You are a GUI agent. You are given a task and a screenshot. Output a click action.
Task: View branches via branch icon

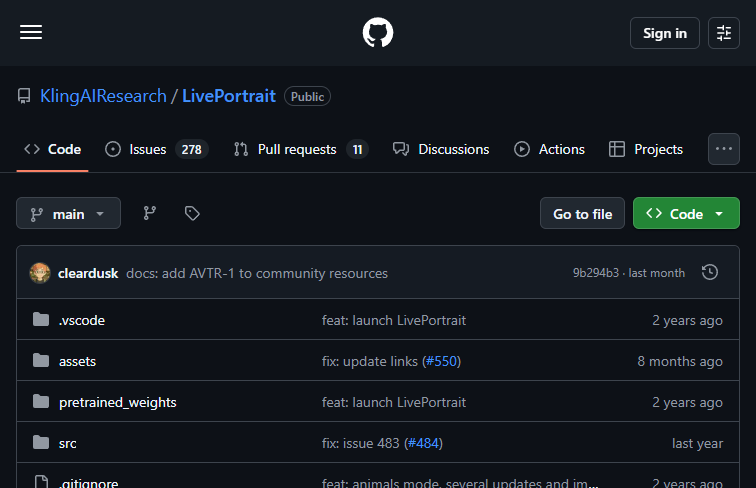(x=149, y=213)
